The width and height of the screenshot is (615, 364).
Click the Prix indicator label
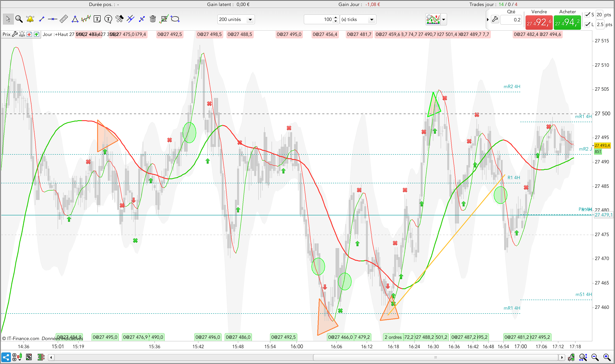coord(6,34)
